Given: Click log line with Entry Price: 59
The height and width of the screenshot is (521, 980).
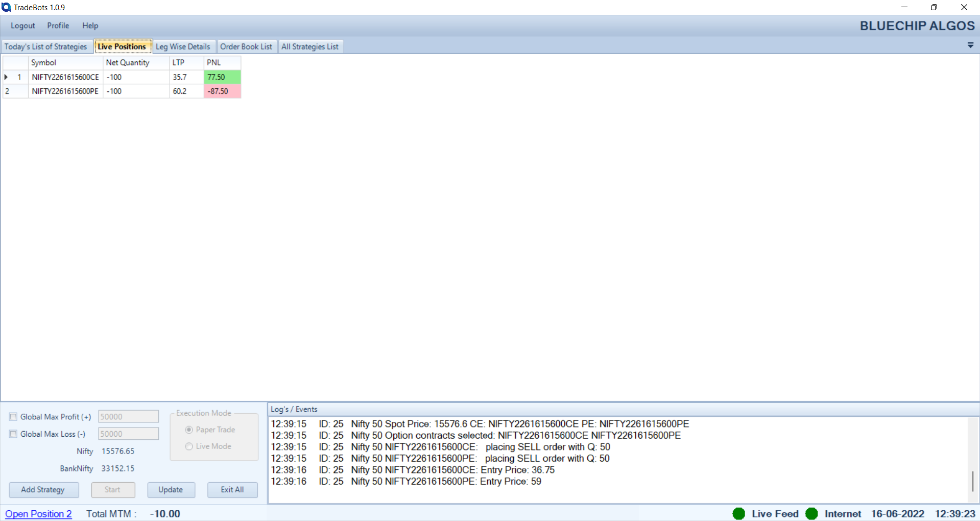Looking at the screenshot, I should 406,482.
